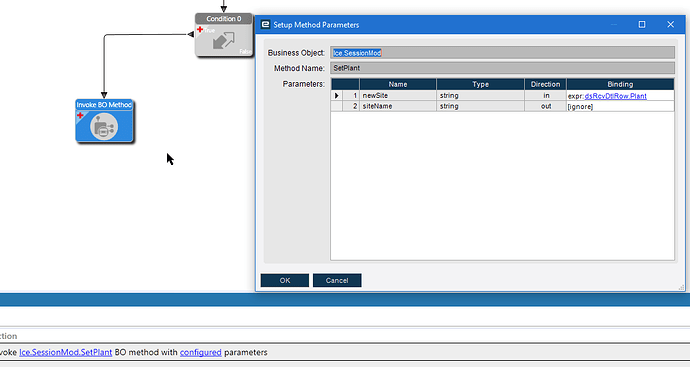Click the red plus marker on Invoke BO Method
The width and height of the screenshot is (690, 367).
(80, 116)
